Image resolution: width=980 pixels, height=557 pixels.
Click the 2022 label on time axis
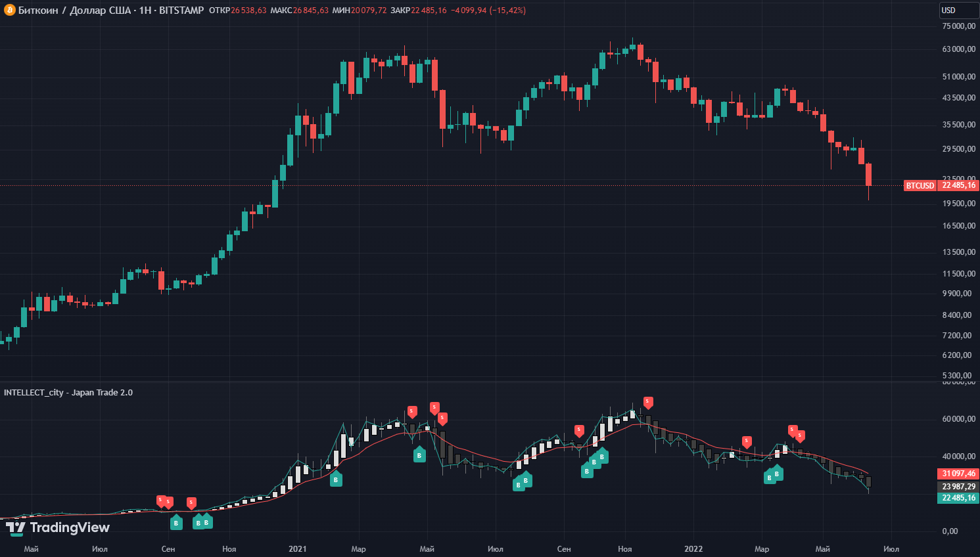[693, 549]
